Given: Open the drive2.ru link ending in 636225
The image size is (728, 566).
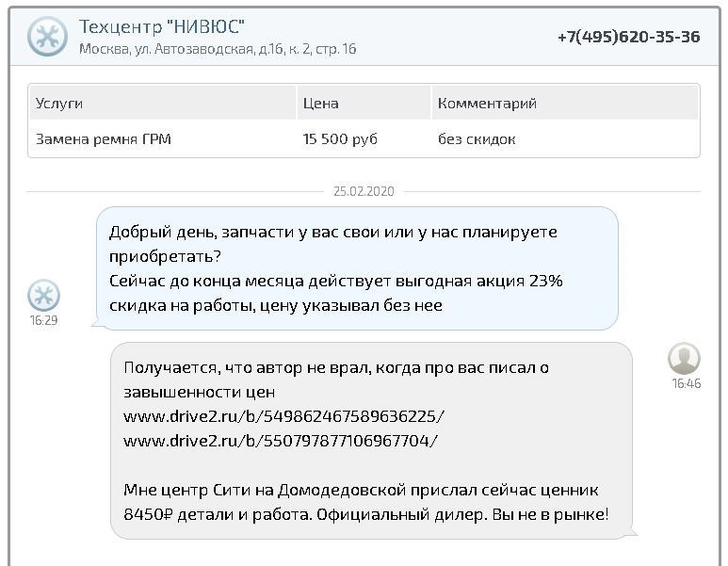Looking at the screenshot, I should (x=283, y=416).
